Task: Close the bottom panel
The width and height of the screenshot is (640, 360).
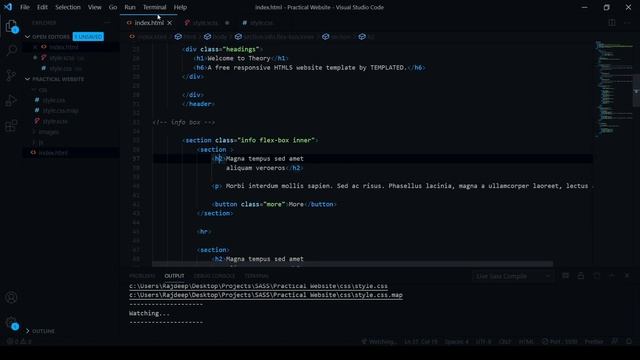Action: click(x=627, y=276)
